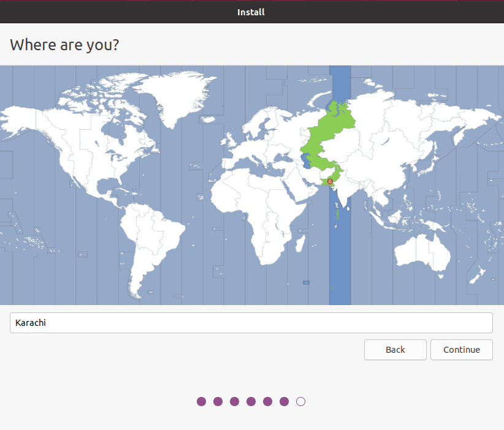Go back with the Back button
The width and height of the screenshot is (504, 430).
pyautogui.click(x=395, y=350)
